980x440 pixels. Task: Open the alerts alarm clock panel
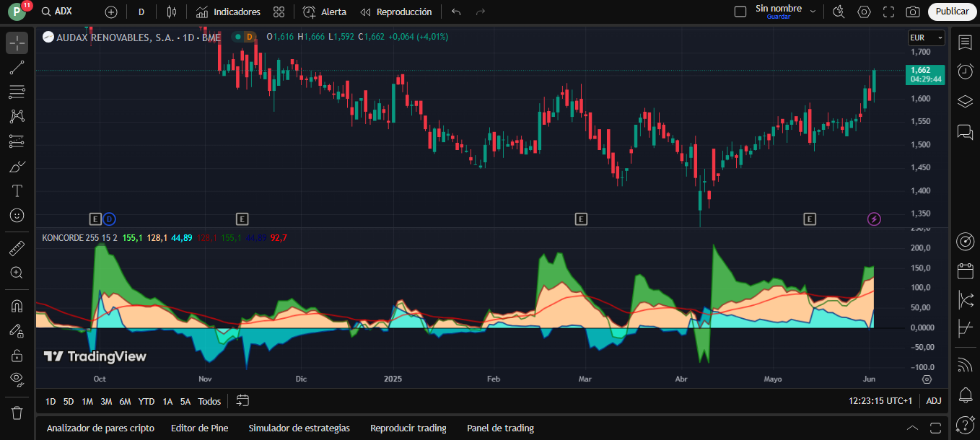pos(966,71)
